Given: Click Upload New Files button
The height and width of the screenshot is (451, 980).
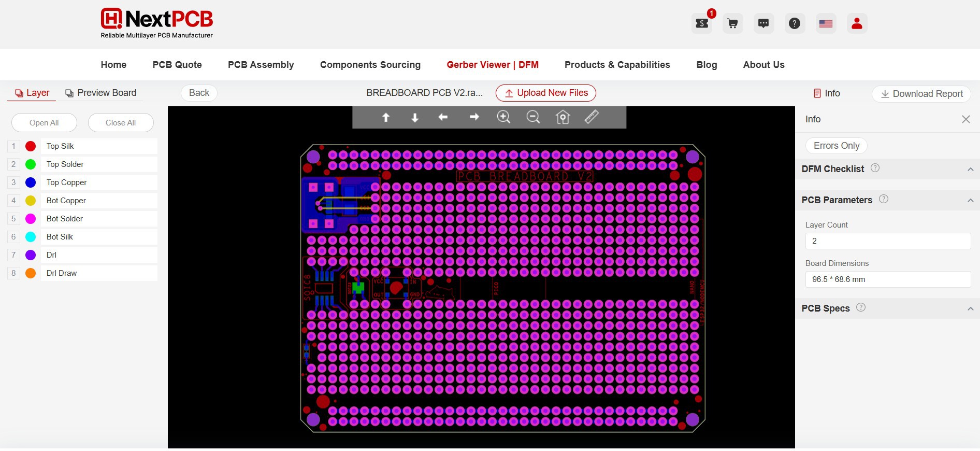Looking at the screenshot, I should (x=546, y=93).
